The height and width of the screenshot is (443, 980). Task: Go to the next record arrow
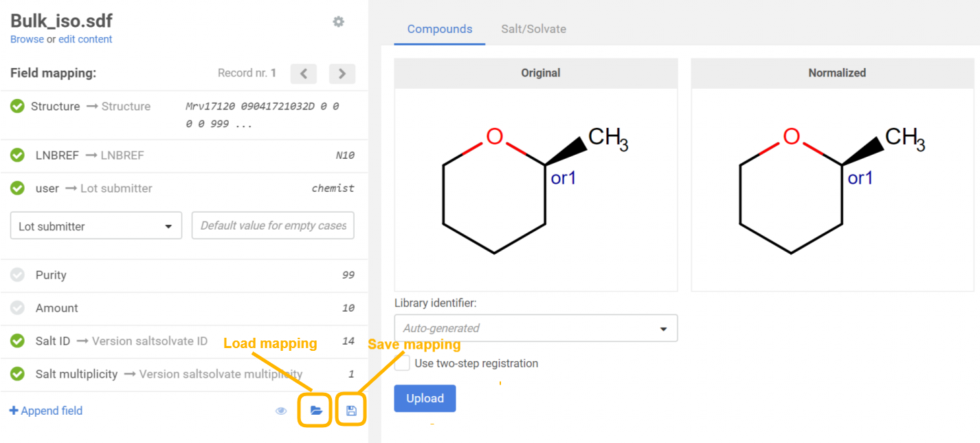(342, 73)
